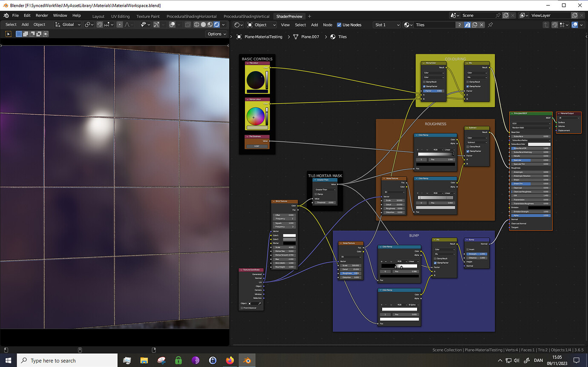This screenshot has width=588, height=367.
Task: Click the Add menu in the shader editor
Action: point(314,25)
